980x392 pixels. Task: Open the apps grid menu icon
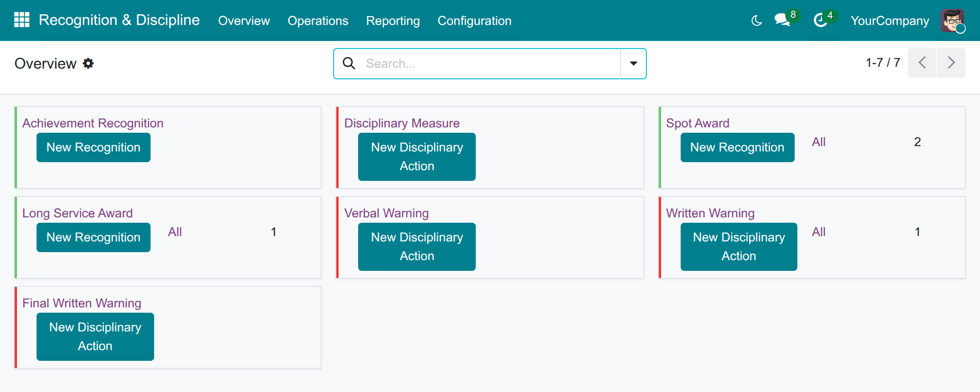tap(21, 20)
